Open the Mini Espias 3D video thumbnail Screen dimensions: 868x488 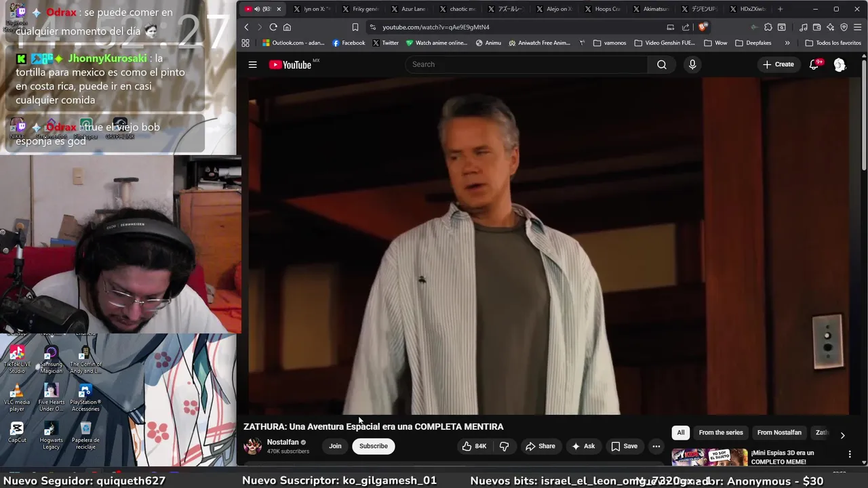click(x=709, y=457)
